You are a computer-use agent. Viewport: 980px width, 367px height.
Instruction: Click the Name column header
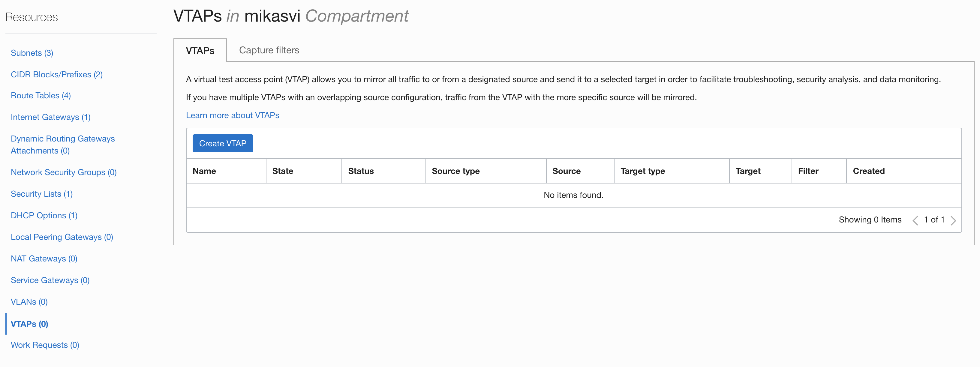coord(204,171)
